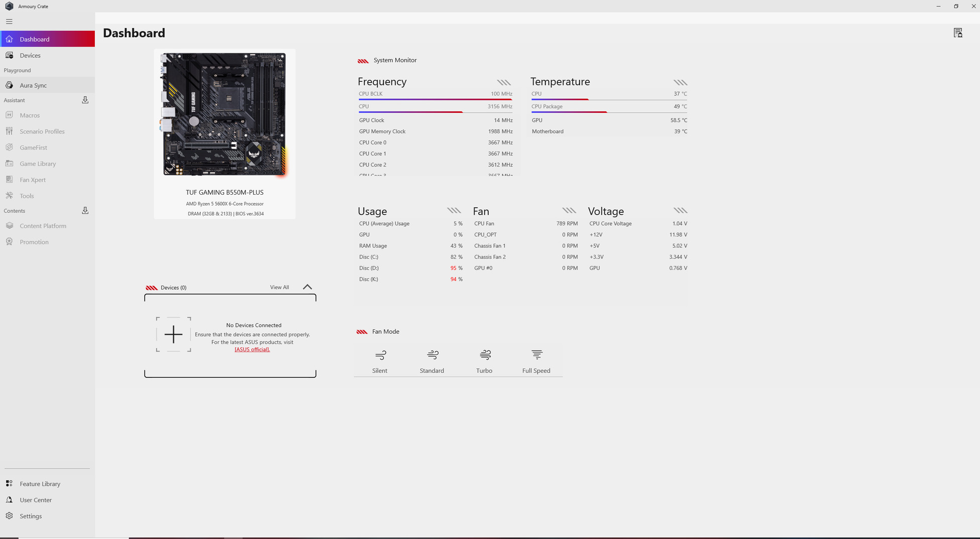The image size is (980, 539).
Task: Click the TUF GAMING B550M-PLUS motherboard image
Action: pos(224,114)
